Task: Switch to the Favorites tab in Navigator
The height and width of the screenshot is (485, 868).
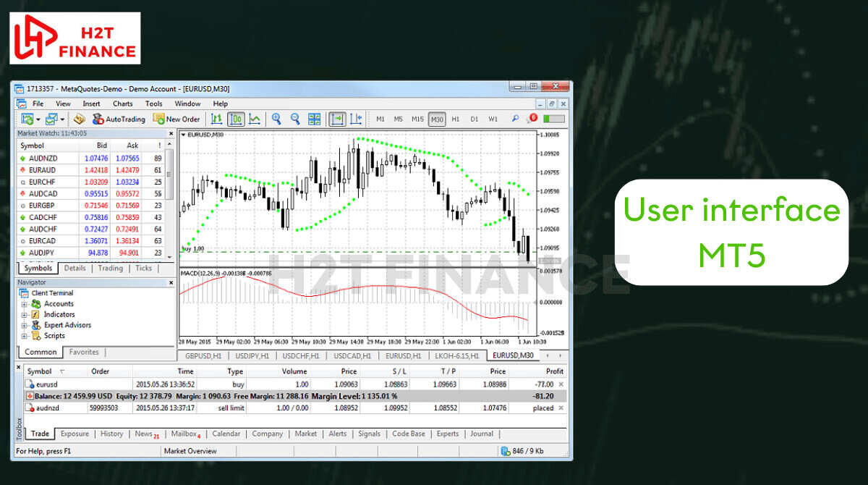Action: (x=85, y=352)
